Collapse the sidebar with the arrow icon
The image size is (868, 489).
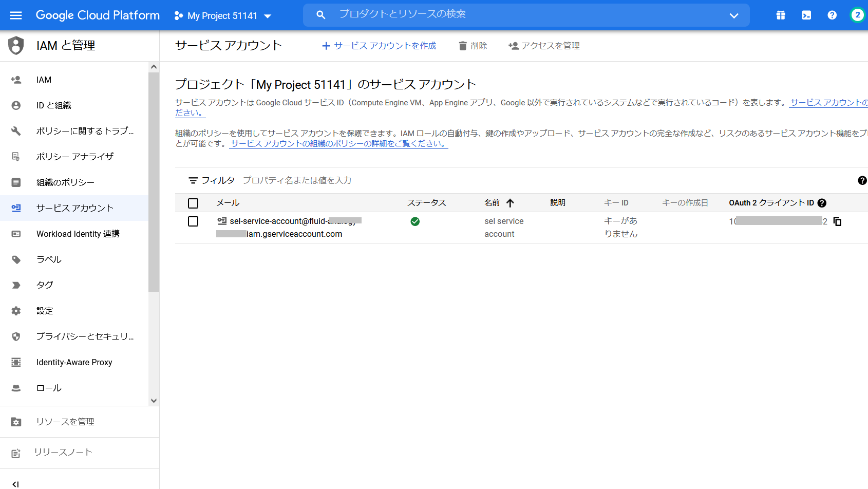[15, 484]
